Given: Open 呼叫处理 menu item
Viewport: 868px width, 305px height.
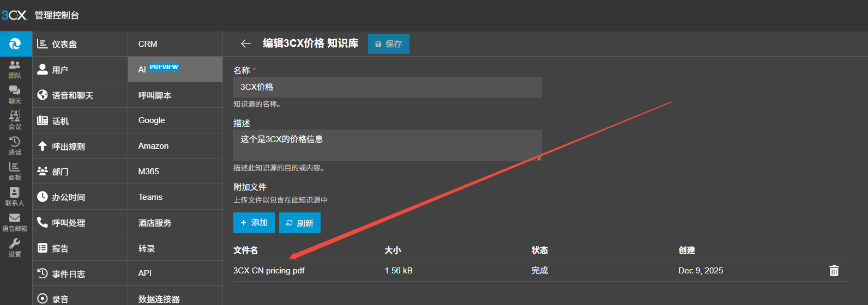Looking at the screenshot, I should (80, 223).
